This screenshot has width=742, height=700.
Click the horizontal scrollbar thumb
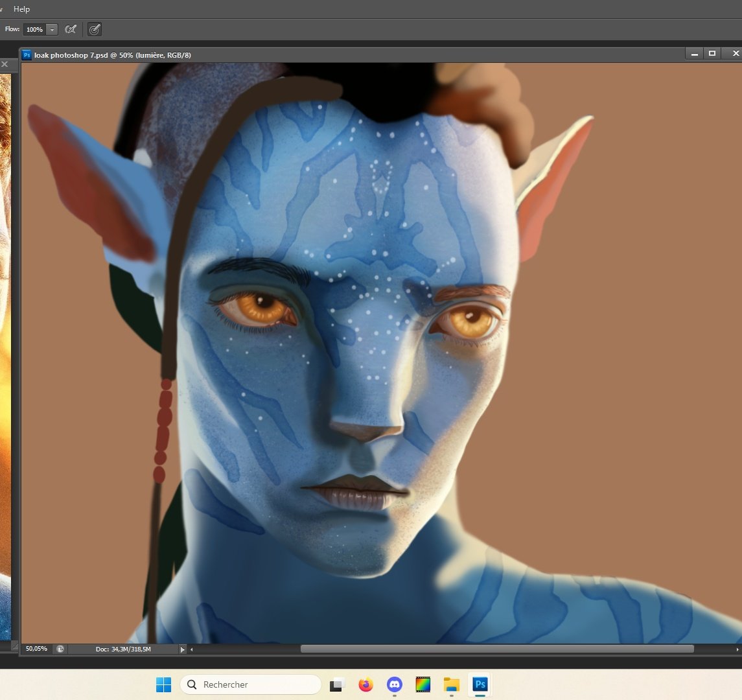[497, 649]
